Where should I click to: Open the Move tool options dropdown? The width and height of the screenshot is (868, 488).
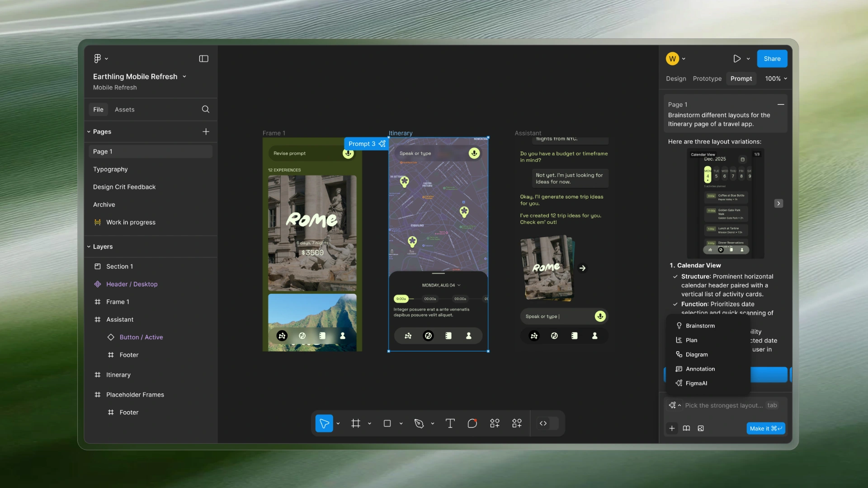(338, 423)
